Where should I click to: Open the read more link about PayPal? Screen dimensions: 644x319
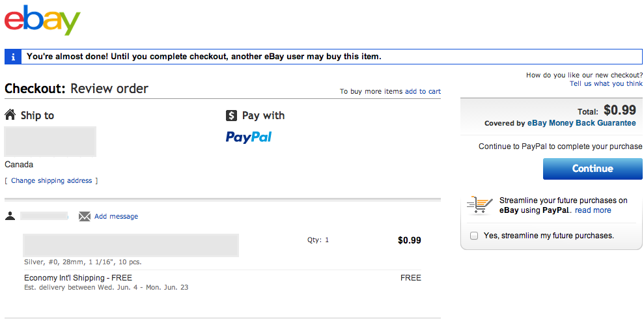593,210
